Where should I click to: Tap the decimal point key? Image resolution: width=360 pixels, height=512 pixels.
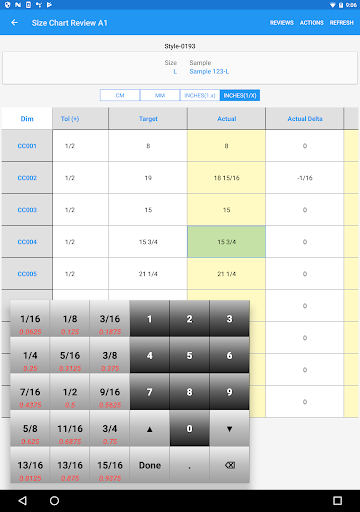pos(189,465)
